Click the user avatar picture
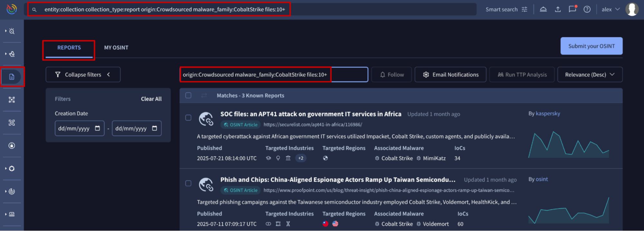 [632, 9]
